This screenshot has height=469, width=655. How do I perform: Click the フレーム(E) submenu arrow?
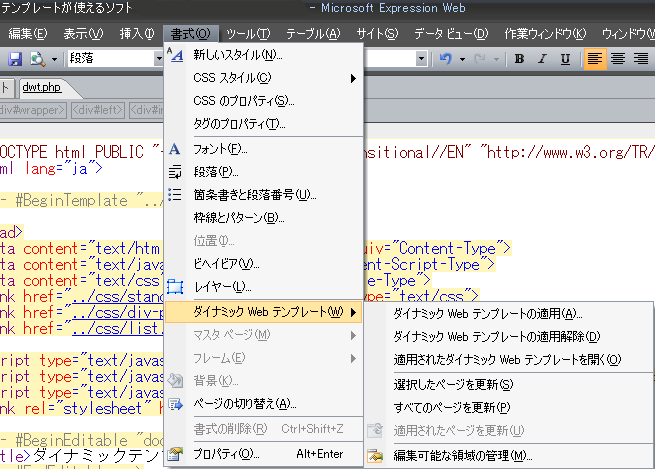click(353, 358)
